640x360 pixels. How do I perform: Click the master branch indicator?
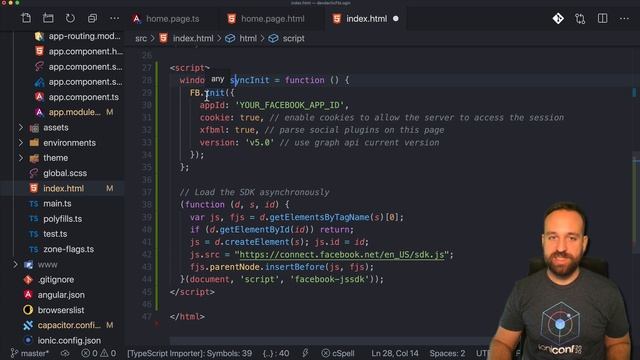click(30, 353)
